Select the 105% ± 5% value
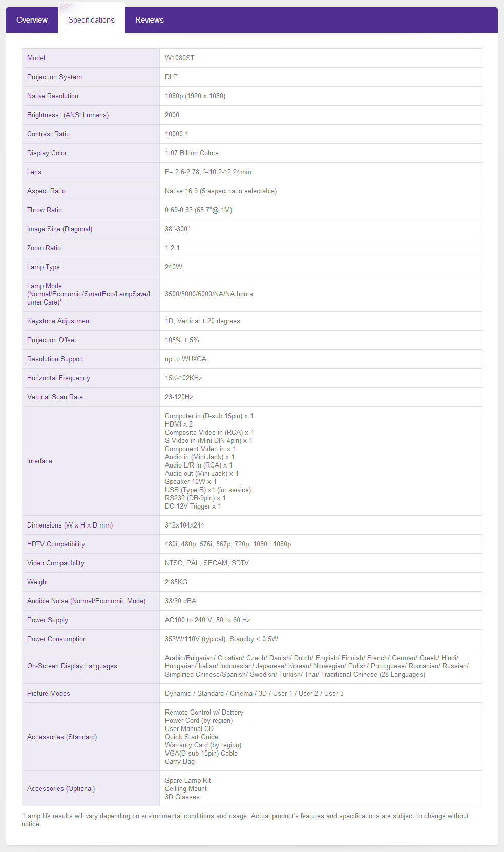504x852 pixels. tap(182, 340)
